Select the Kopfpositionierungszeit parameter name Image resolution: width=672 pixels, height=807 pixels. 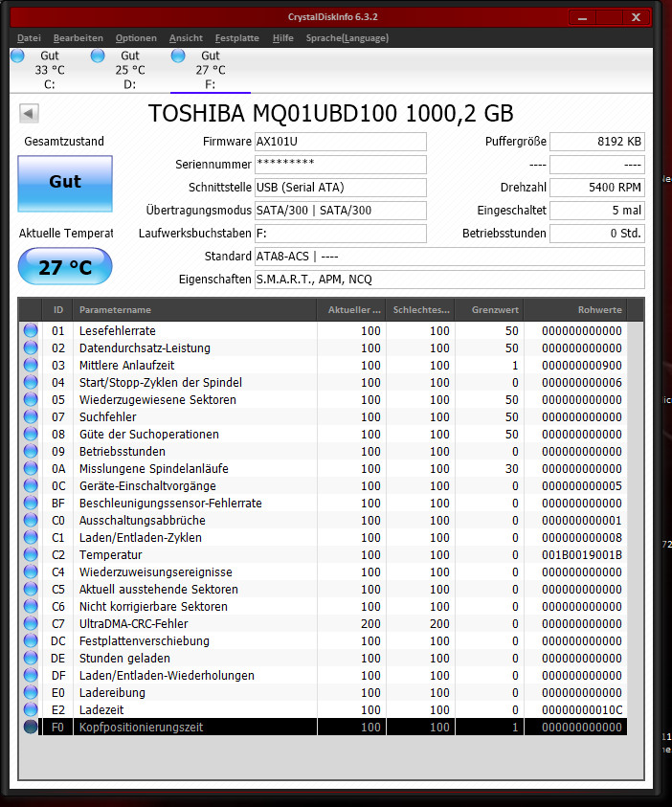click(141, 728)
